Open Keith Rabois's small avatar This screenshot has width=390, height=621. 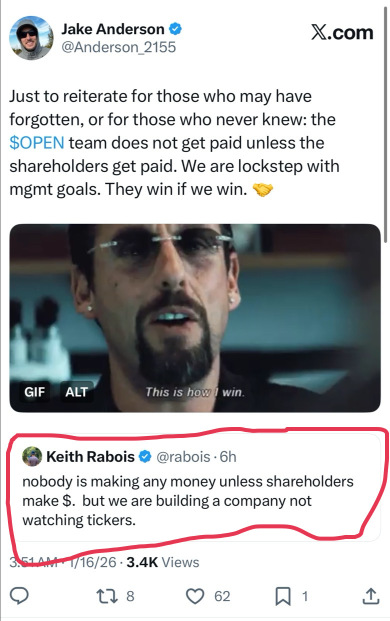[32, 457]
